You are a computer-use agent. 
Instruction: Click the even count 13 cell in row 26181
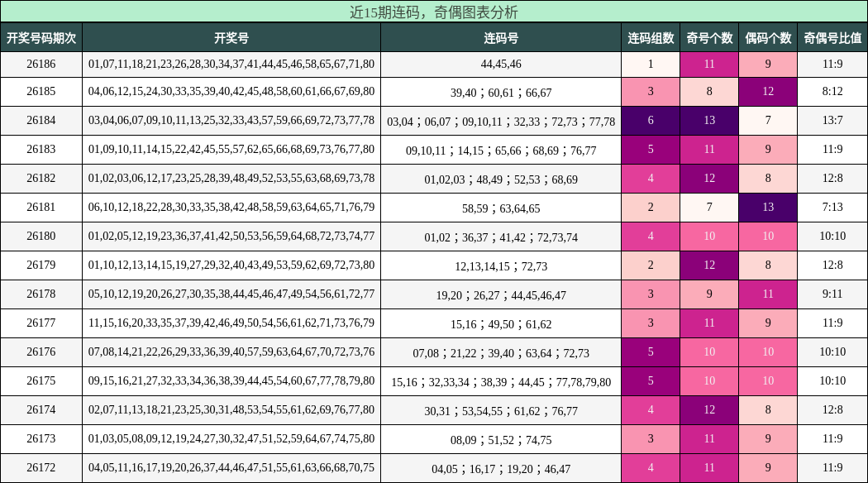[x=768, y=207]
